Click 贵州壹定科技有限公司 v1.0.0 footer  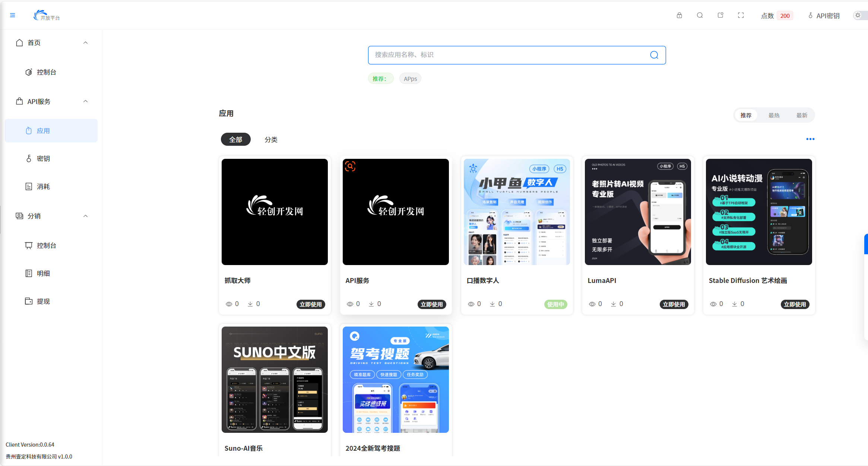tap(39, 456)
